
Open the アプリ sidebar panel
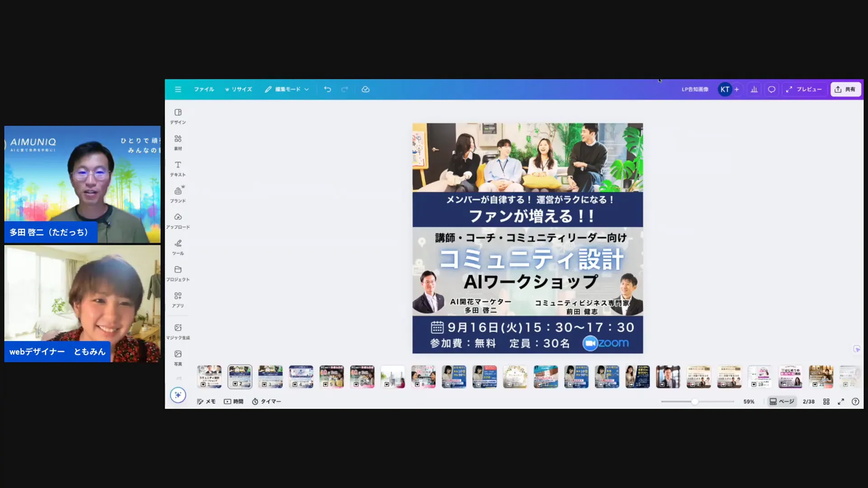[x=178, y=300]
